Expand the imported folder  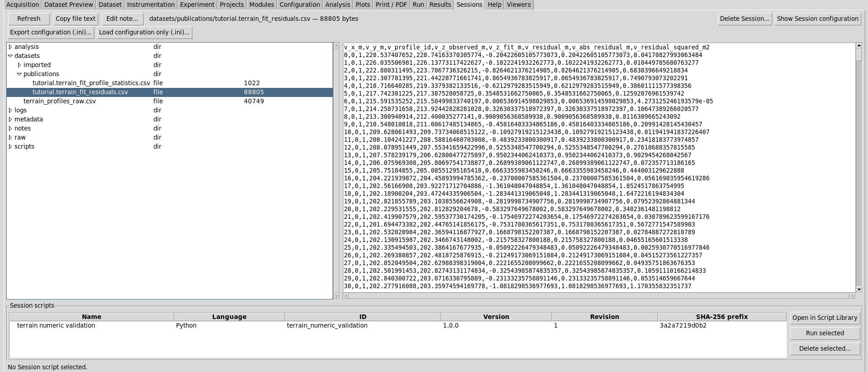click(x=19, y=65)
